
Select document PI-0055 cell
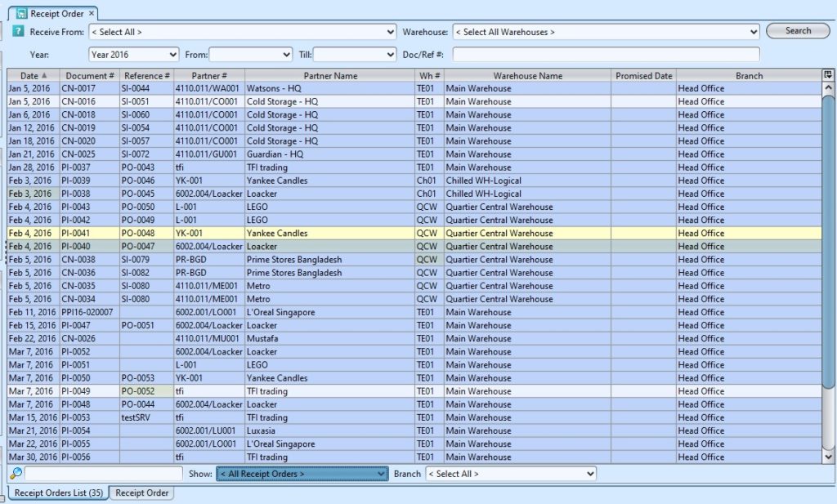click(90, 444)
